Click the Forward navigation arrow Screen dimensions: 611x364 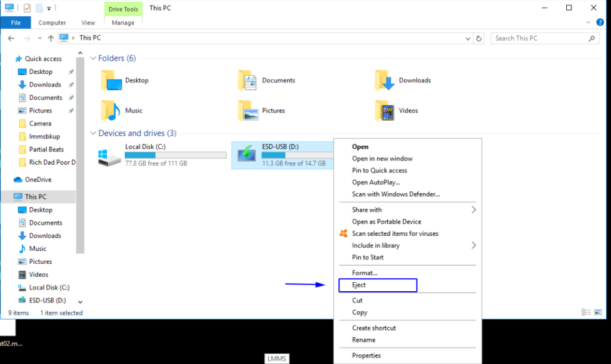(27, 38)
